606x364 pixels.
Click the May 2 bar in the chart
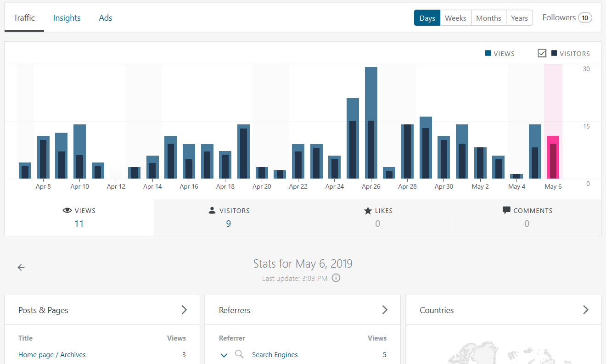[x=480, y=163]
